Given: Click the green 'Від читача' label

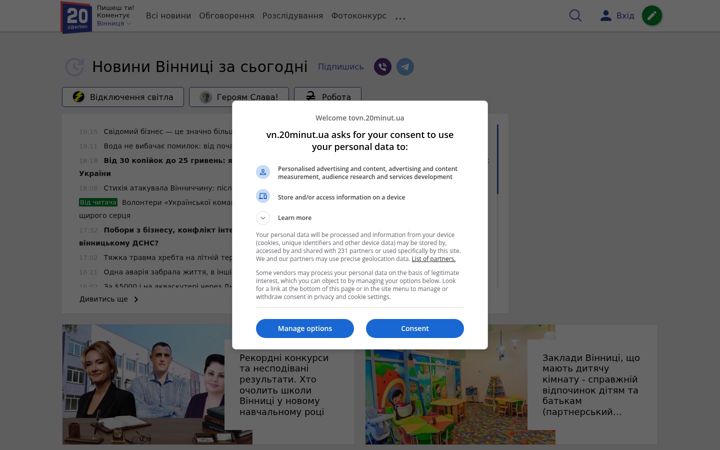Looking at the screenshot, I should [98, 202].
